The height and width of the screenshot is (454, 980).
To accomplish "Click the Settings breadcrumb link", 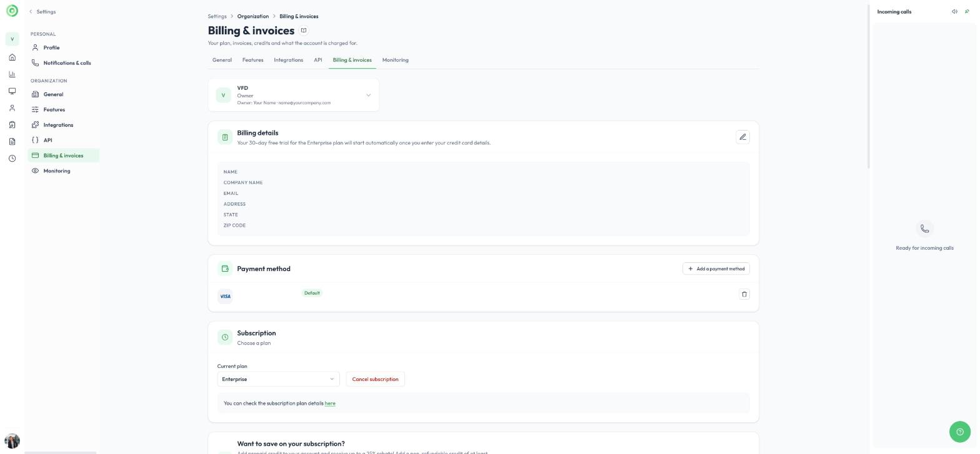I will [217, 16].
